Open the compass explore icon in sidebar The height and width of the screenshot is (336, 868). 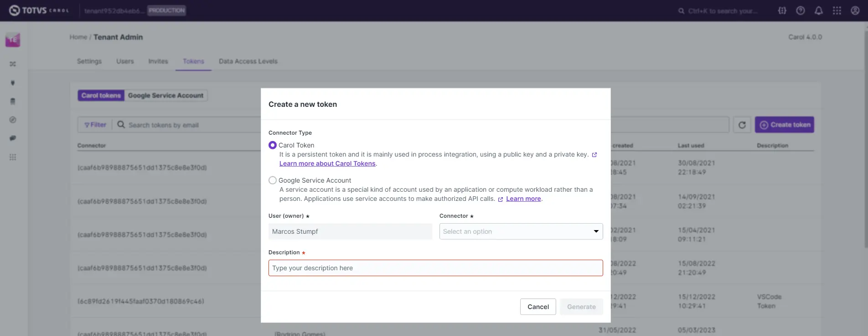pyautogui.click(x=13, y=120)
